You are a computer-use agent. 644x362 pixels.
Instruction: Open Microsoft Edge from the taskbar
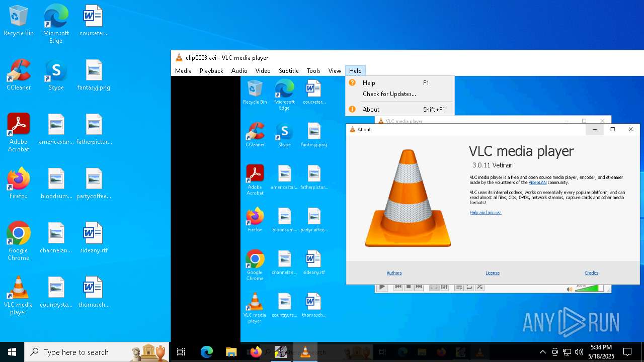[x=207, y=352]
